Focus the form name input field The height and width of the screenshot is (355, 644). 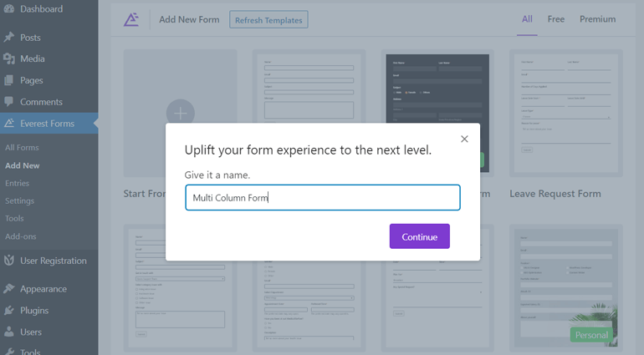[323, 198]
